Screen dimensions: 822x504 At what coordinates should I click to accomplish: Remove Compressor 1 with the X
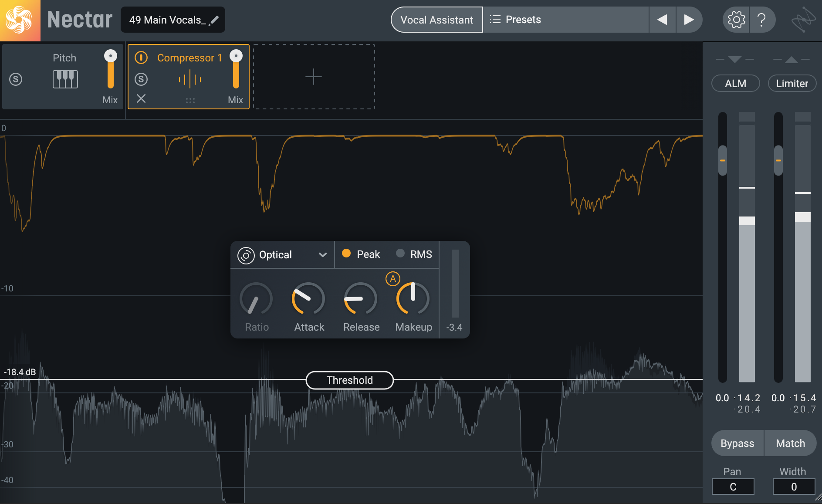[x=141, y=98]
